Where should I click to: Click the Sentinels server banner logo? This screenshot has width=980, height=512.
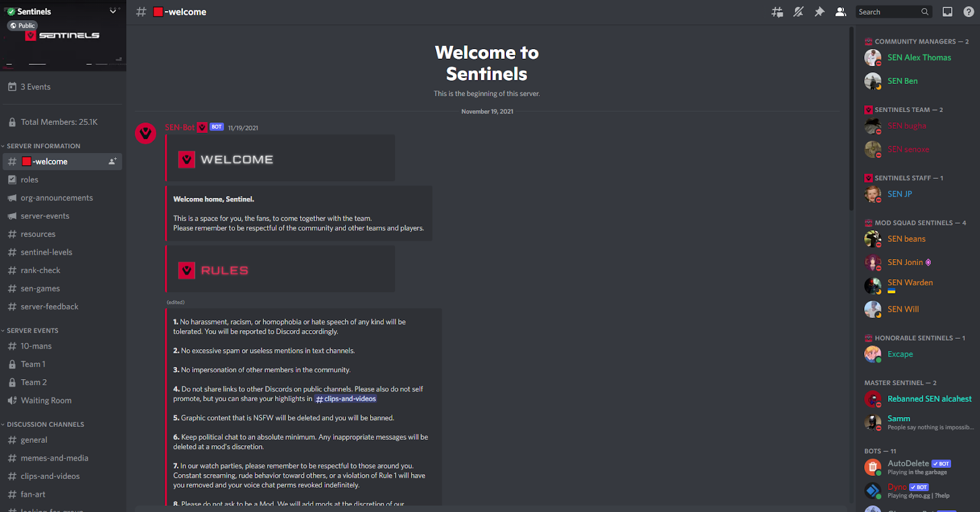coord(63,36)
